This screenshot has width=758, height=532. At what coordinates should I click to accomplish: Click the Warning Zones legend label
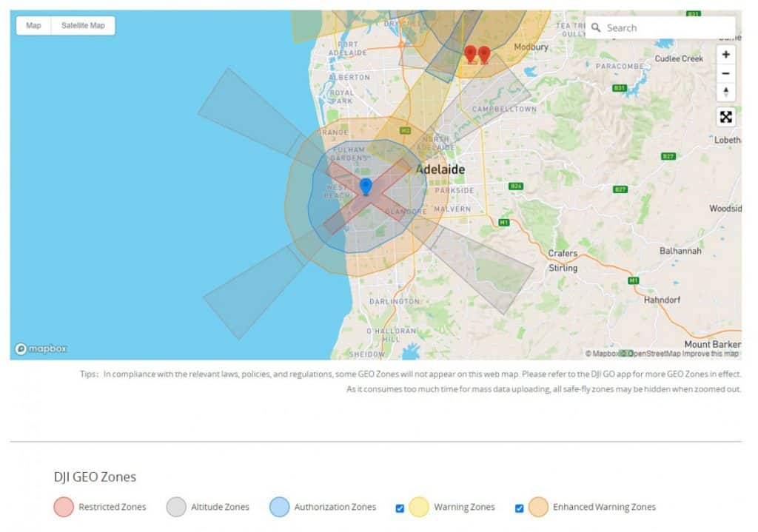point(464,507)
